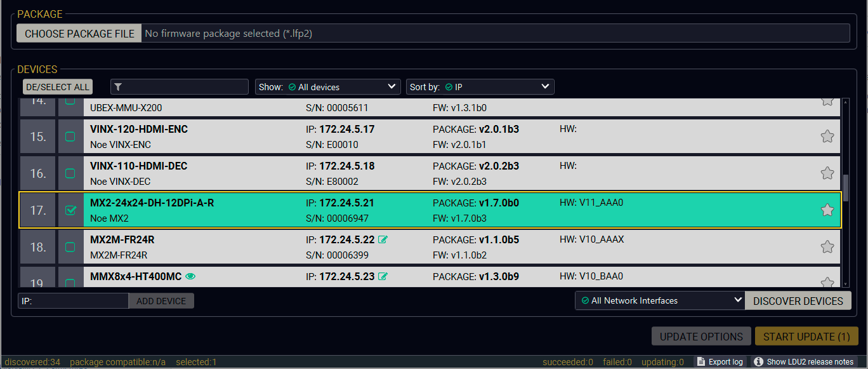Click the firmware package path field
The height and width of the screenshot is (369, 868).
pyautogui.click(x=496, y=34)
